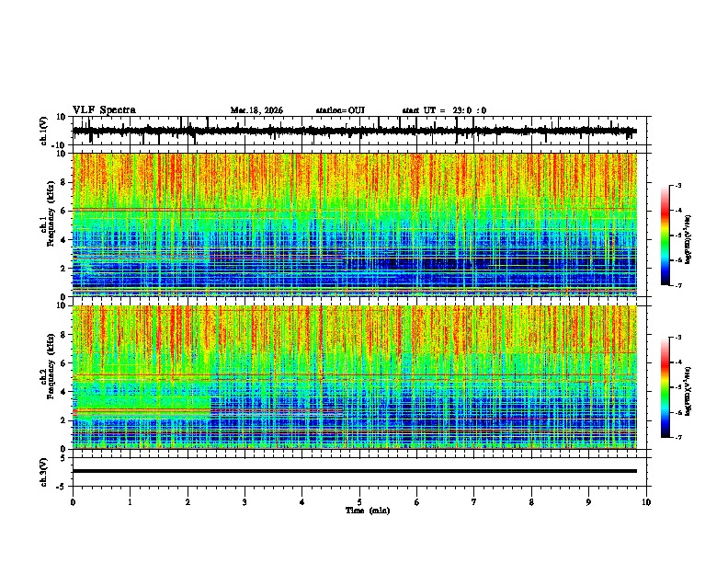Click time axis tick label "9"
Screen dimensions: 728x563
[588, 502]
